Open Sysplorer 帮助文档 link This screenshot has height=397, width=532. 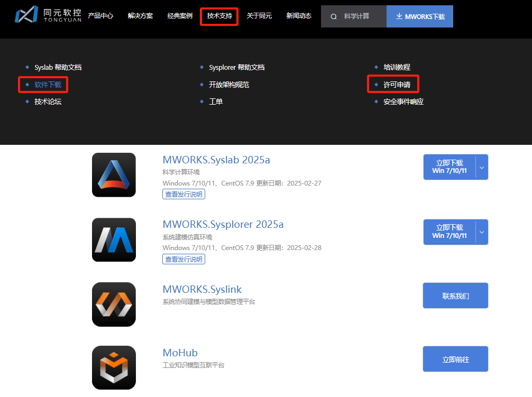coord(237,67)
